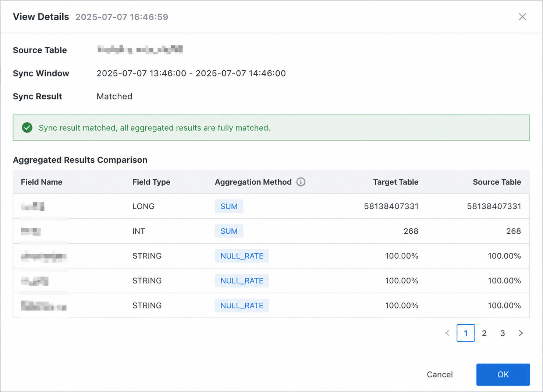Screen dimensions: 543x392
Task: Click the Sync Result label
Action: [x=37, y=96]
